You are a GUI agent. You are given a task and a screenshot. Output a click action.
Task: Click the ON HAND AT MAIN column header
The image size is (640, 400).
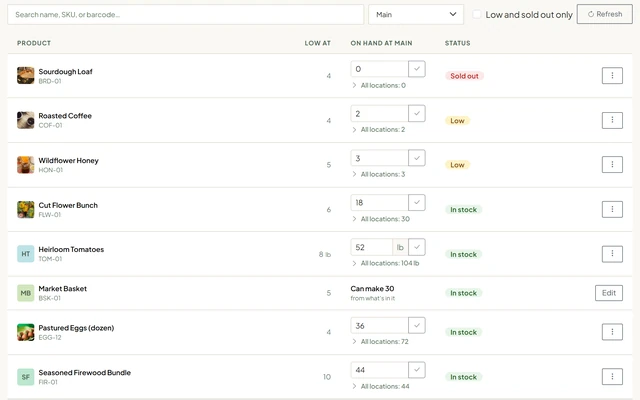(381, 43)
